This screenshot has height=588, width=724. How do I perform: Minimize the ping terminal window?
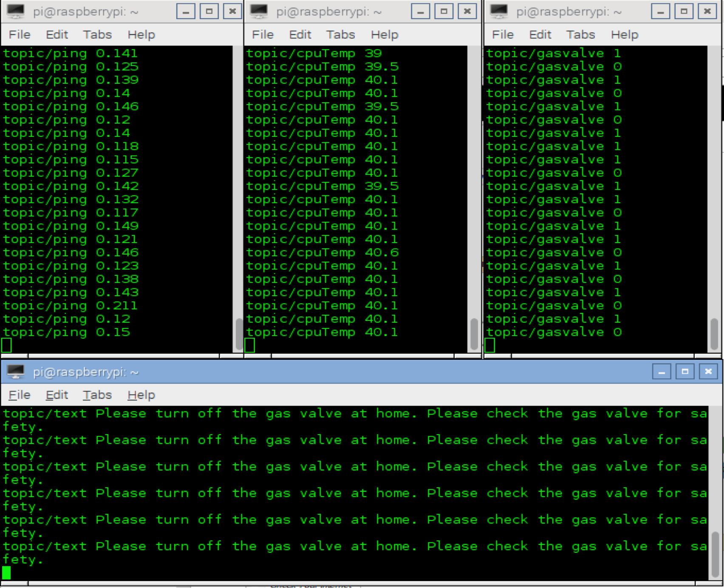click(x=186, y=11)
